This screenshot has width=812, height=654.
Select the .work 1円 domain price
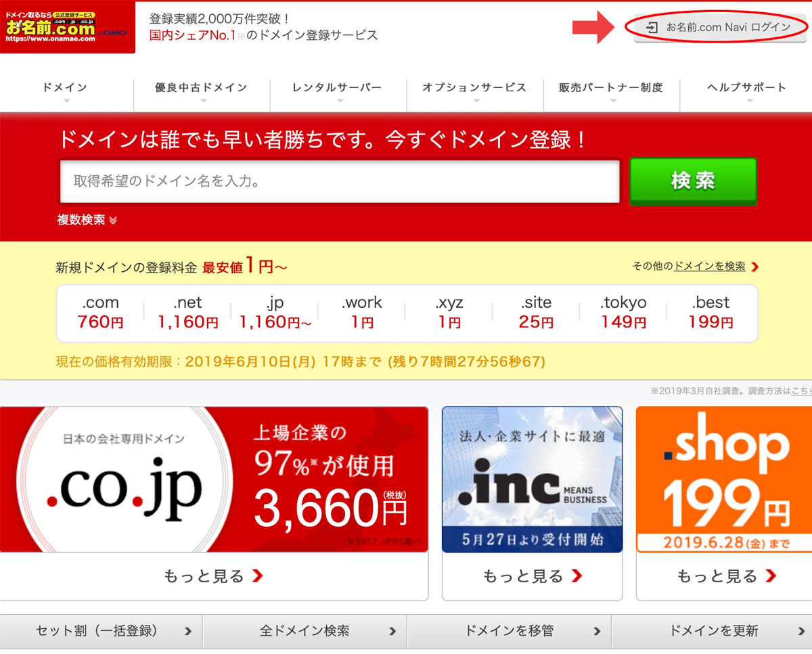(x=362, y=312)
